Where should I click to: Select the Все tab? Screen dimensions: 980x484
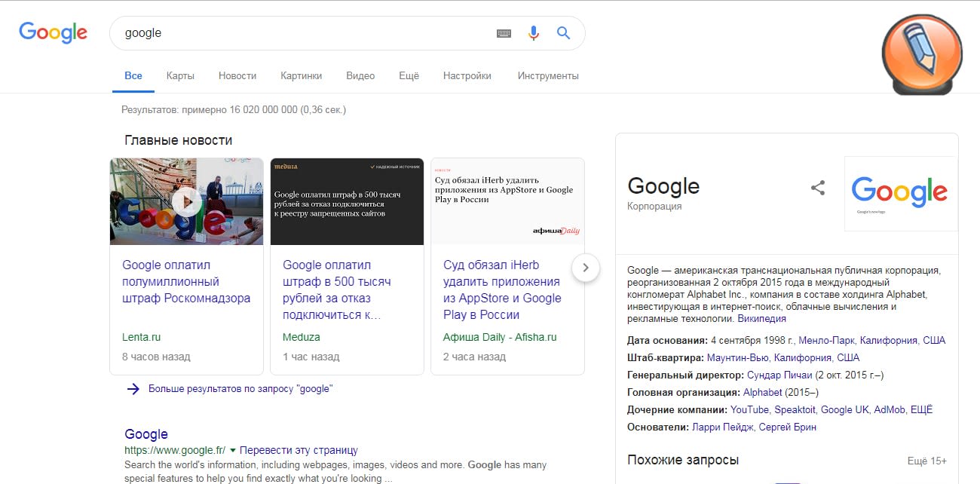coord(133,75)
